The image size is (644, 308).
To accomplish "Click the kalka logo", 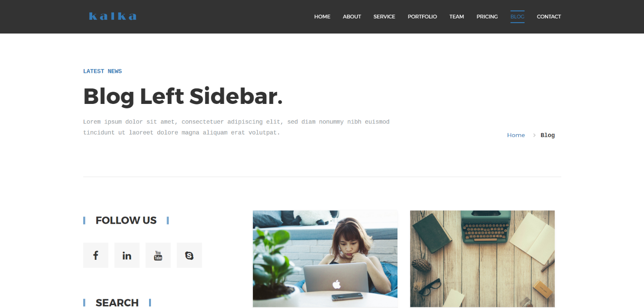I will [113, 16].
